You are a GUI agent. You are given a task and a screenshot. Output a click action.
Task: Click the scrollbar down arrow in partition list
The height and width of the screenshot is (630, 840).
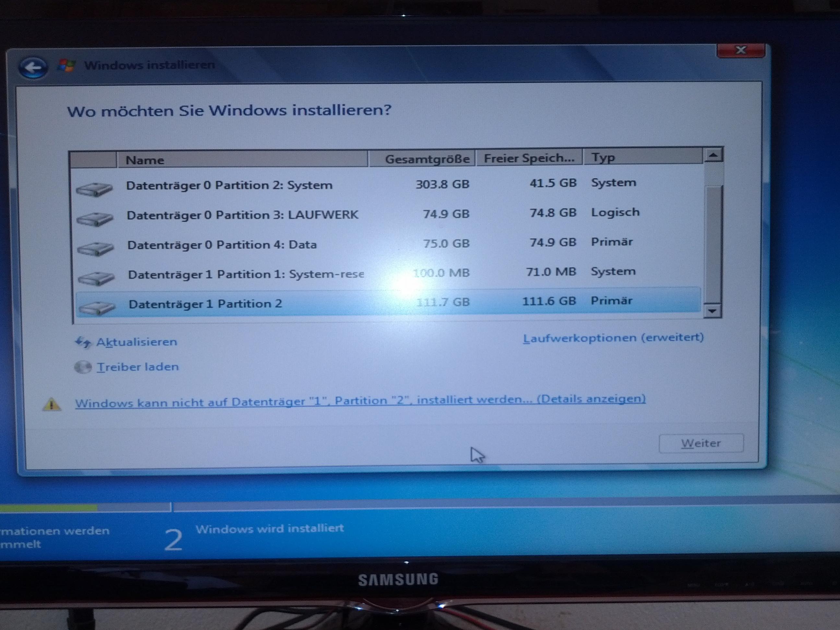[x=712, y=311]
